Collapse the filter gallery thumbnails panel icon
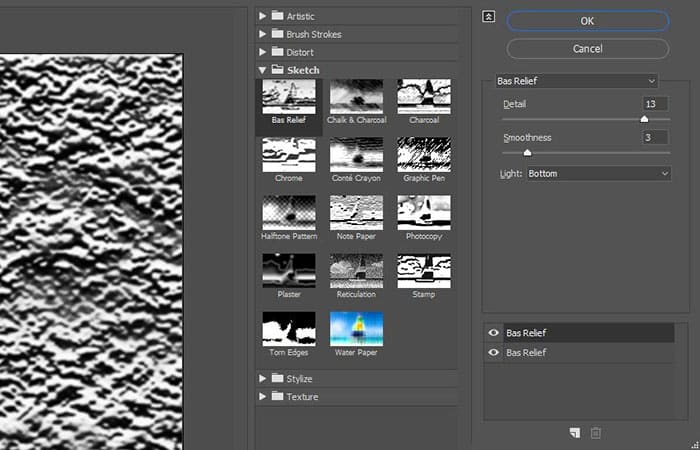Viewport: 700px width, 450px height. pos(488,17)
